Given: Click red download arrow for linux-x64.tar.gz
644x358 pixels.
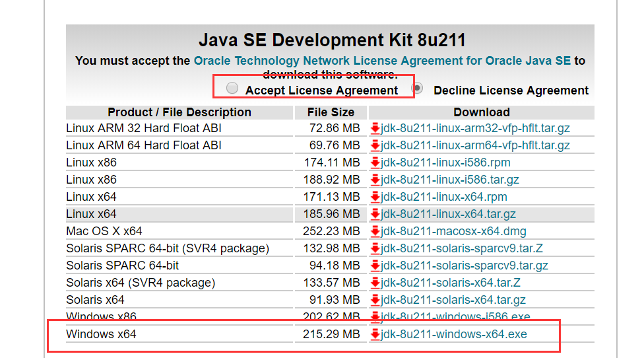Looking at the screenshot, I should [375, 214].
